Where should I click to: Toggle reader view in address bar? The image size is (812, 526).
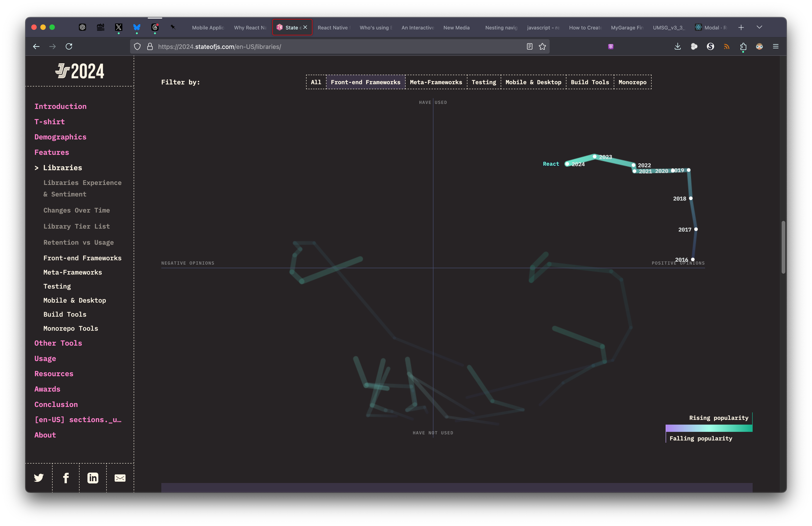coord(529,46)
